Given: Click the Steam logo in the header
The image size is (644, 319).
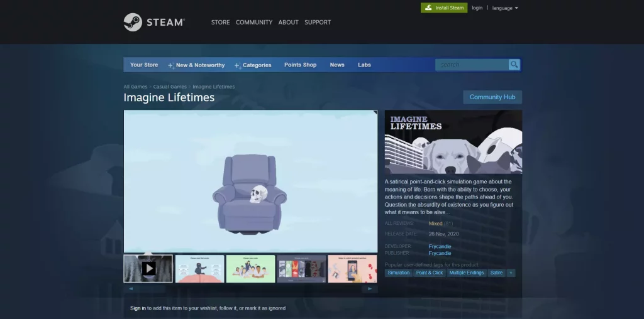Looking at the screenshot, I should tap(155, 22).
